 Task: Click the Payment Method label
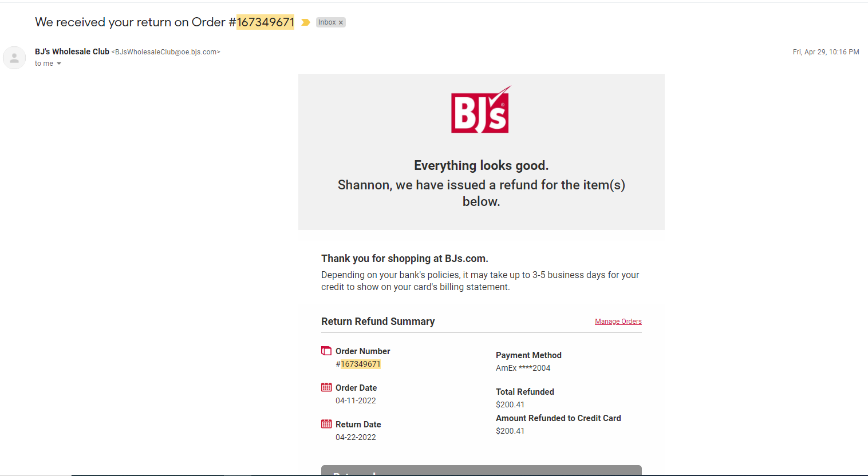tap(528, 355)
